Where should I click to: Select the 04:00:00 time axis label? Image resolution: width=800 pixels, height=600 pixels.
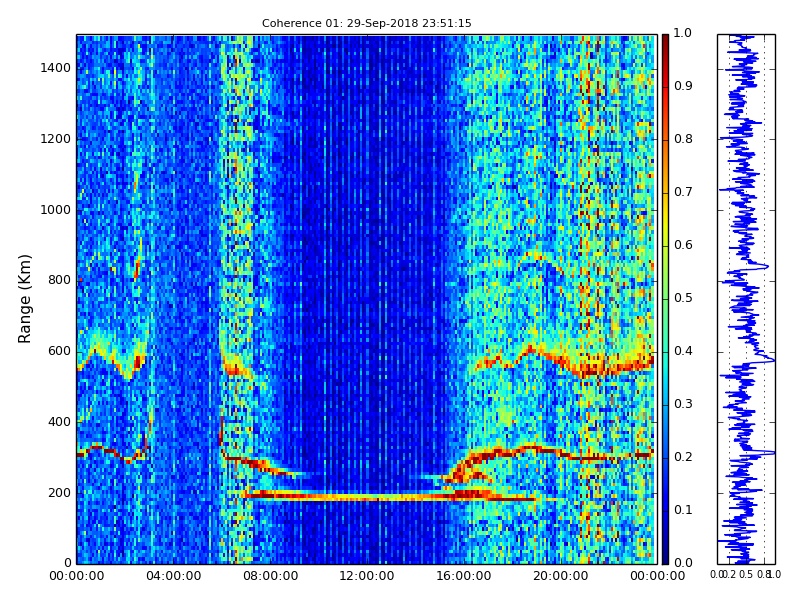coord(173,577)
